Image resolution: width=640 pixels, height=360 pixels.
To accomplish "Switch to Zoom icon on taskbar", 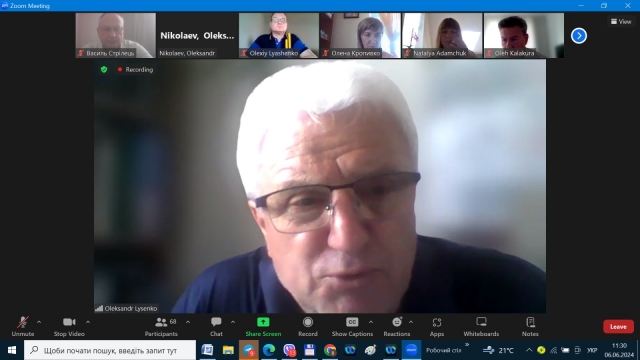I will tap(411, 350).
